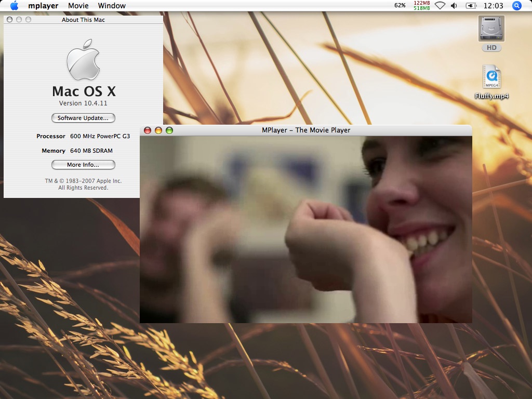Click the 640 MB SDRAM memory text
Viewport: 532px width, 399px height.
91,151
